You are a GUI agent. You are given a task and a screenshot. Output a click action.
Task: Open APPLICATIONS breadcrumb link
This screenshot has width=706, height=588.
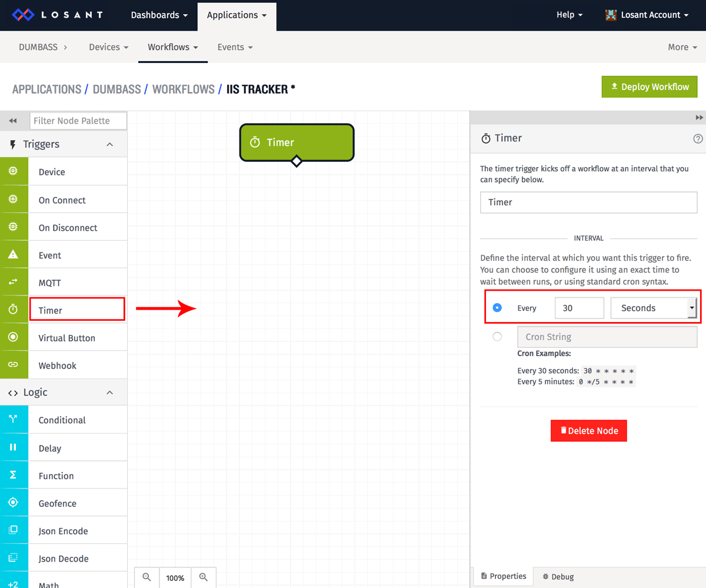tap(47, 89)
